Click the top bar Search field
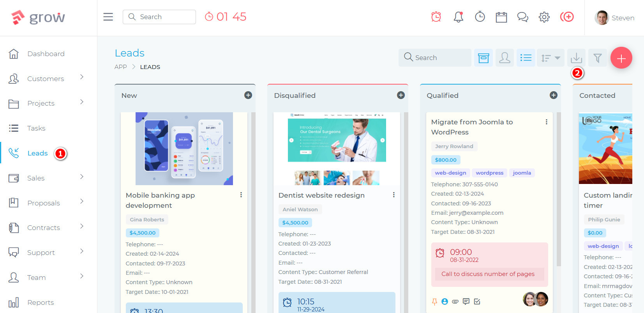 pyautogui.click(x=159, y=17)
